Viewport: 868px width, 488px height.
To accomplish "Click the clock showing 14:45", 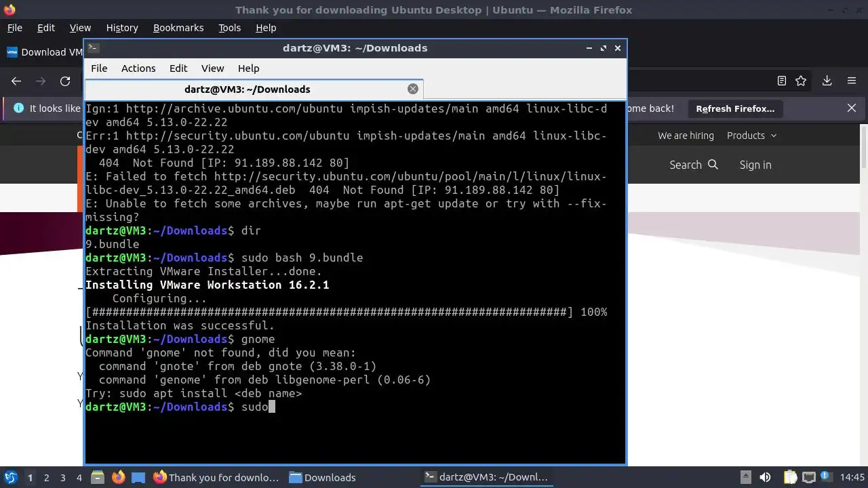I will [852, 477].
